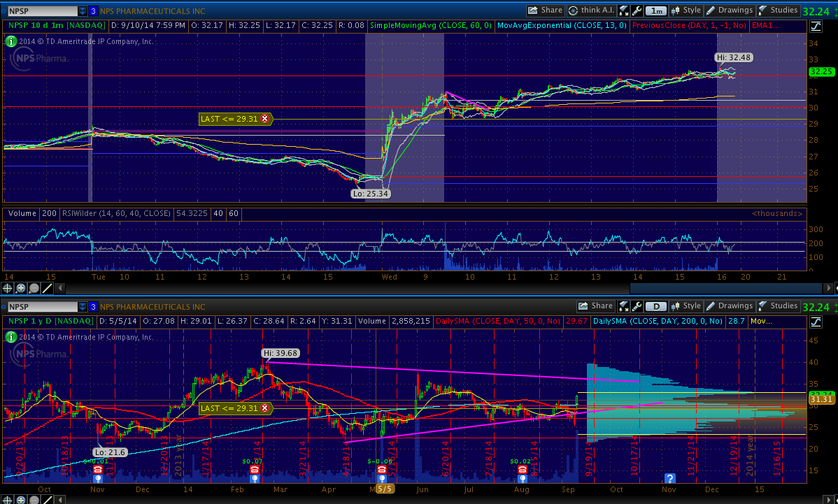838x504 pixels.
Task: Click the zoom out magnifier icon
Action: pos(34,288)
